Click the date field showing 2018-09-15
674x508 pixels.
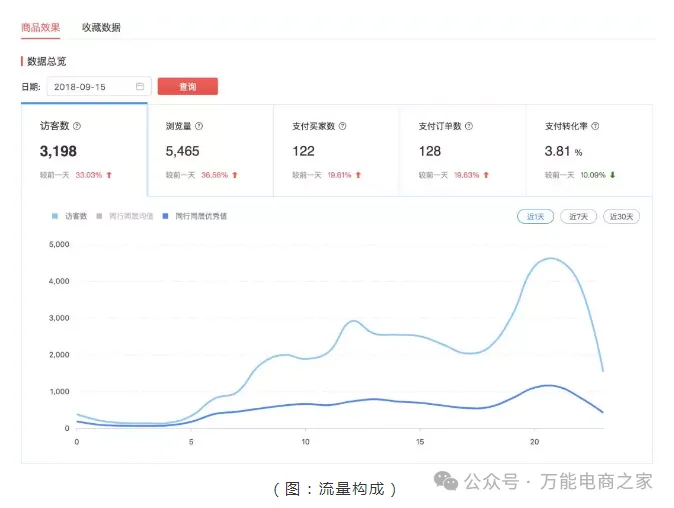coord(90,87)
